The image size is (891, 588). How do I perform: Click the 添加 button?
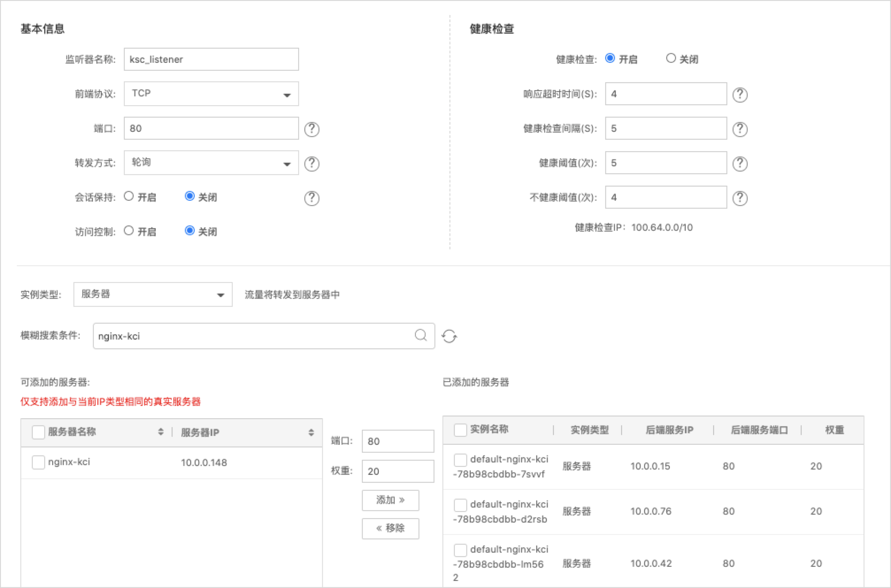click(390, 500)
